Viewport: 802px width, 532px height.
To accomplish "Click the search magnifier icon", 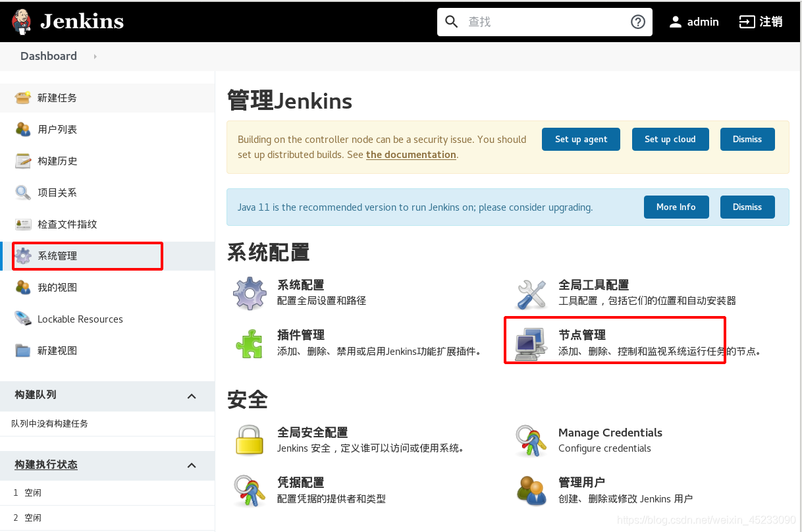I will (x=452, y=22).
